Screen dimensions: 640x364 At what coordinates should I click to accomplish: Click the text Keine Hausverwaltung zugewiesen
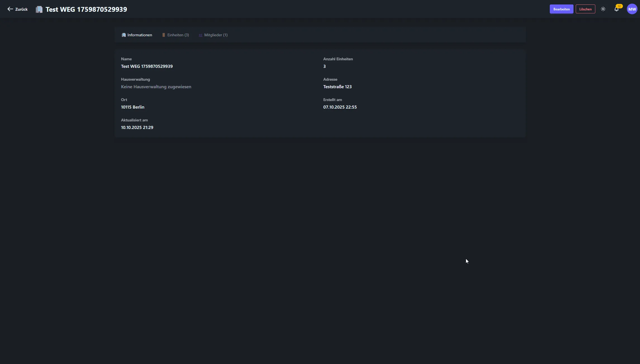tap(156, 87)
